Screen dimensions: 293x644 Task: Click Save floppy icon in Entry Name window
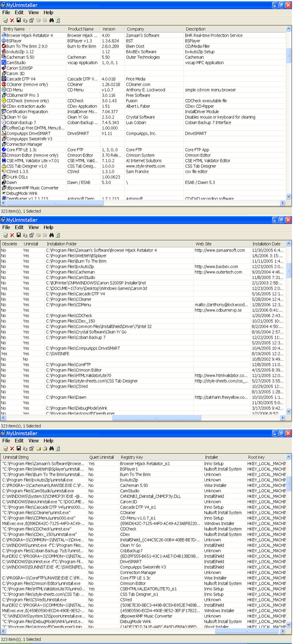tap(19, 21)
